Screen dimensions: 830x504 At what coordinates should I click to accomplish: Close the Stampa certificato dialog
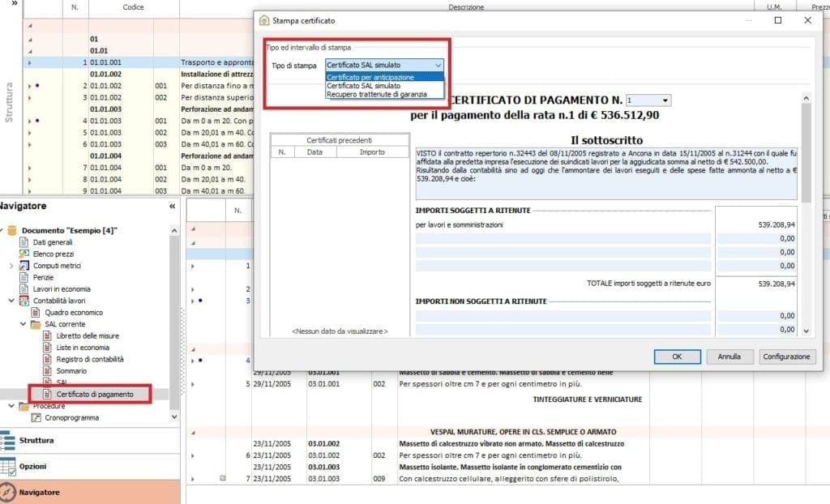pyautogui.click(x=807, y=20)
